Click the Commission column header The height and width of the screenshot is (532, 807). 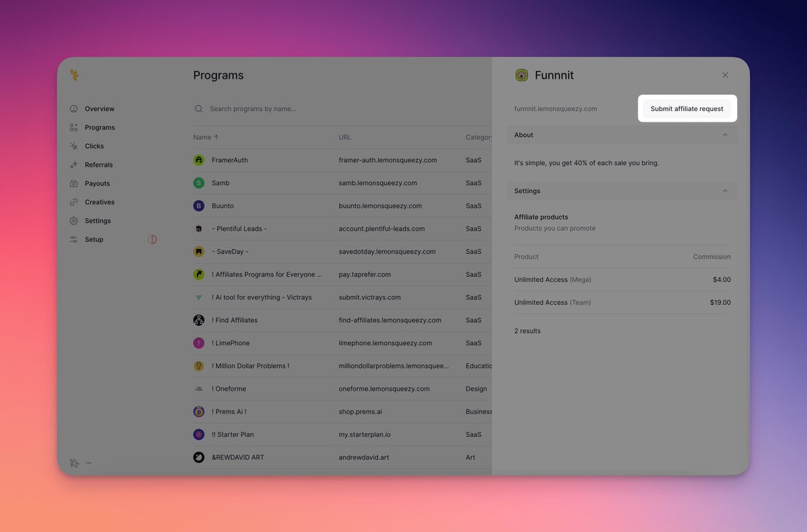point(712,257)
